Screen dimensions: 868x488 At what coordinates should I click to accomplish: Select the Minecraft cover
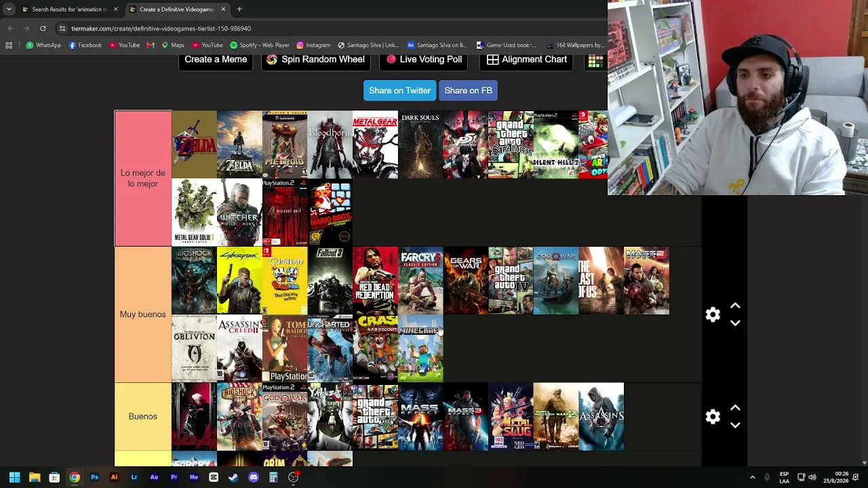click(420, 348)
